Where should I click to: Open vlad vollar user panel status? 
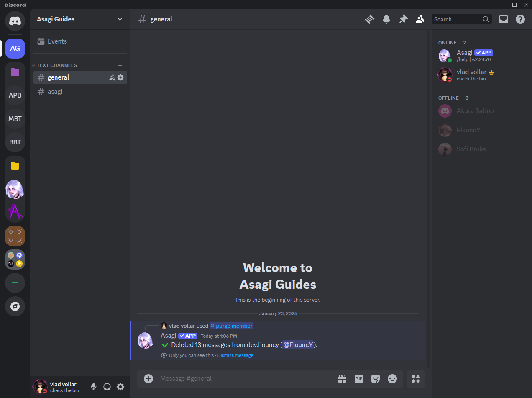[x=59, y=387]
